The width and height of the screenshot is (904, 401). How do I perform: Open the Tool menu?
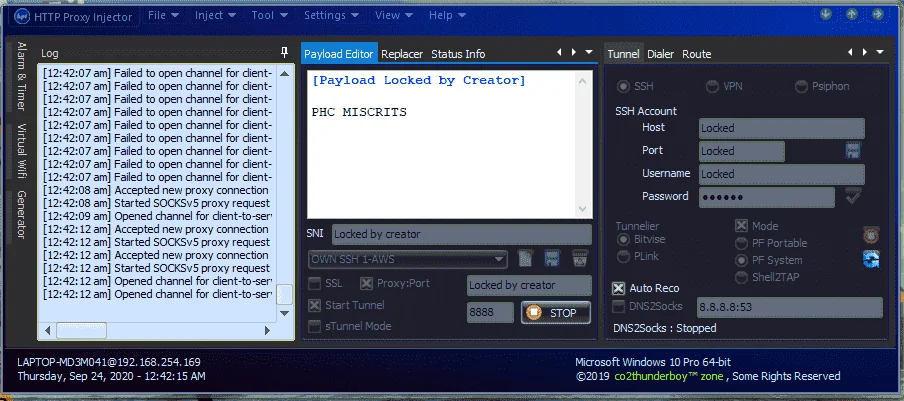click(x=270, y=15)
